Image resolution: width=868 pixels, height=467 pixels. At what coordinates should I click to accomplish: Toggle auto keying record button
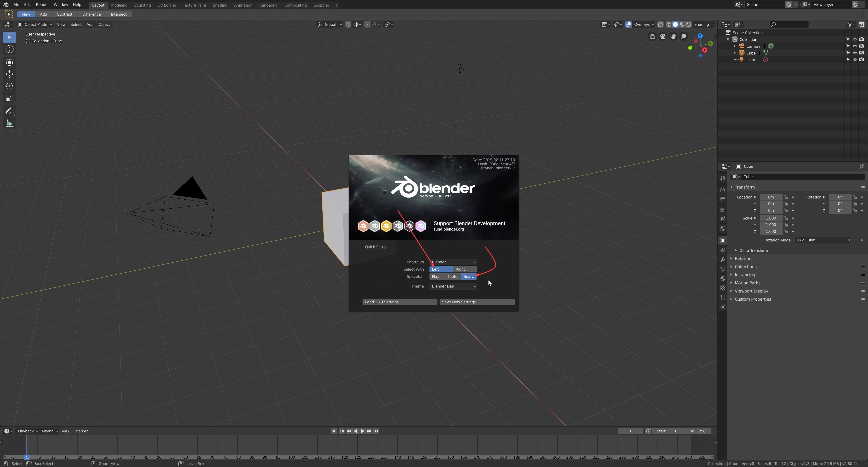[334, 431]
